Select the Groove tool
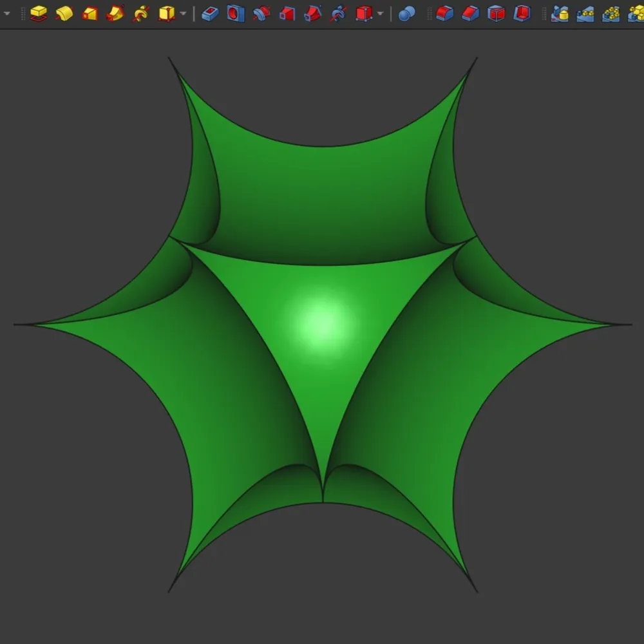This screenshot has height=644, width=644. [x=261, y=14]
